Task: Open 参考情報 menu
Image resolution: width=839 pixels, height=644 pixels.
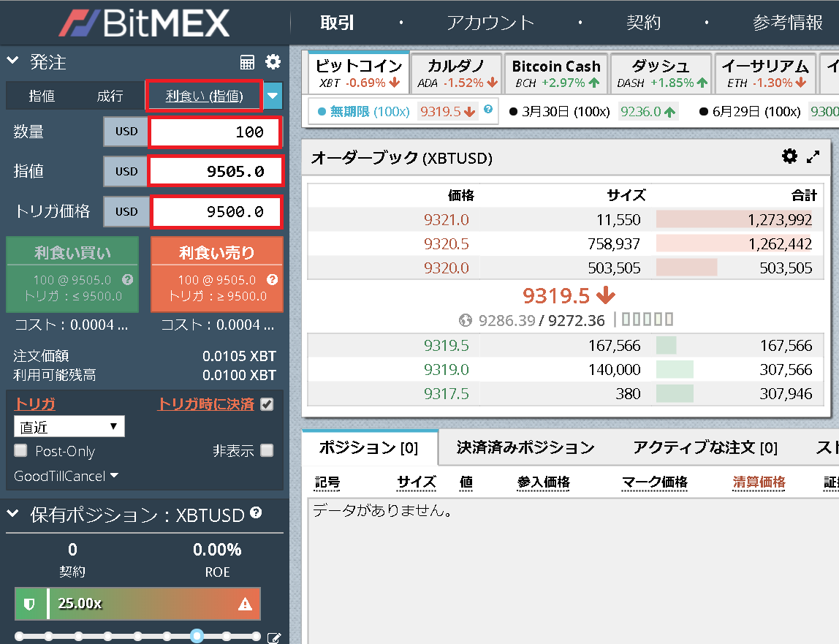Action: [788, 23]
